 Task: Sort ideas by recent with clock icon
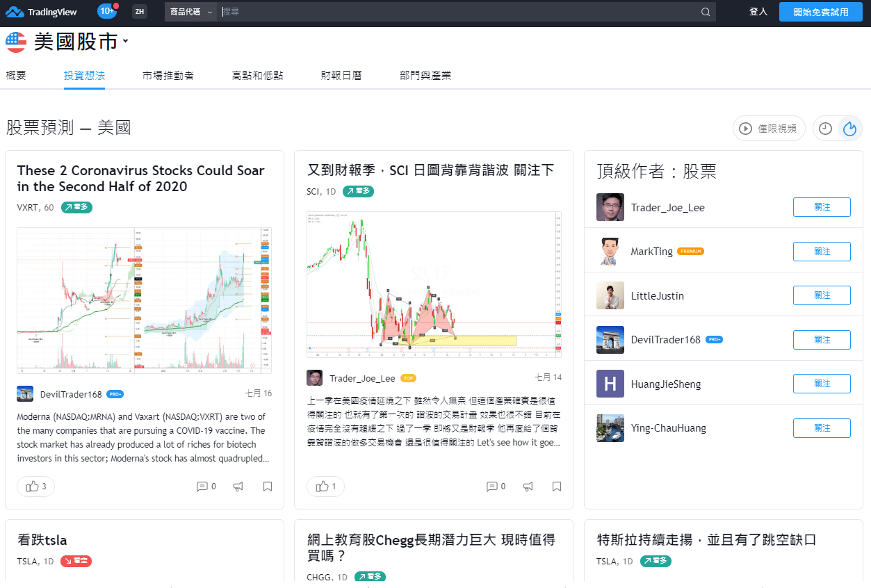824,128
